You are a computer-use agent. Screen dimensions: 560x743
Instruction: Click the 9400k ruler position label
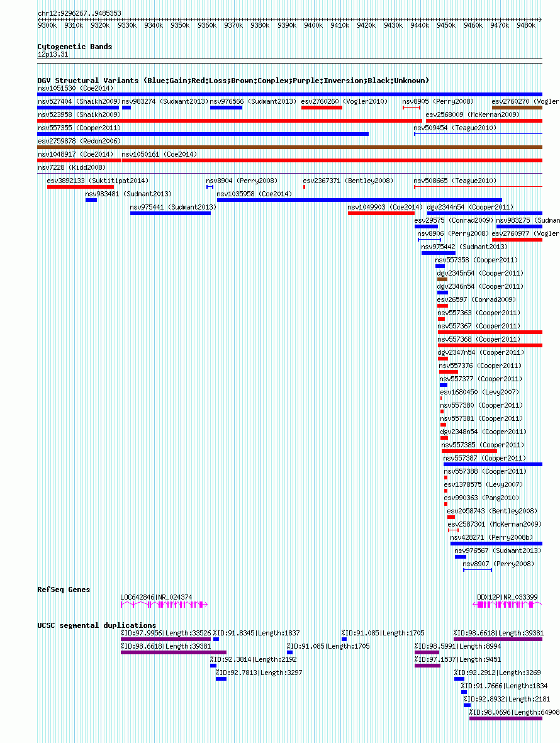pos(313,26)
